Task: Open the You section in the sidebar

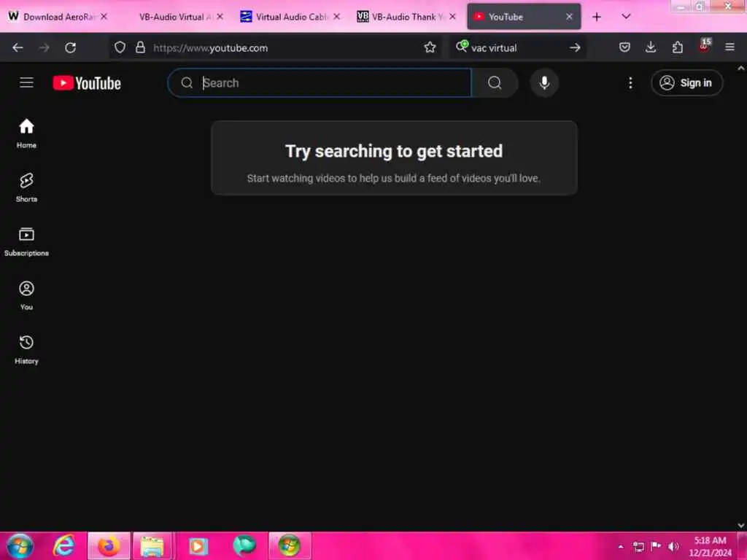Action: coord(27,296)
